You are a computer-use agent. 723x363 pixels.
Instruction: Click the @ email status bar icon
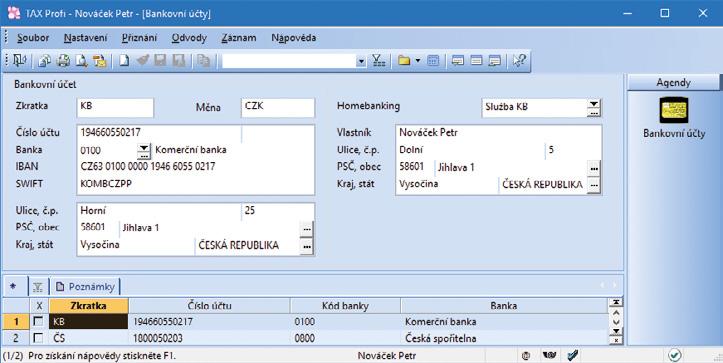526,355
